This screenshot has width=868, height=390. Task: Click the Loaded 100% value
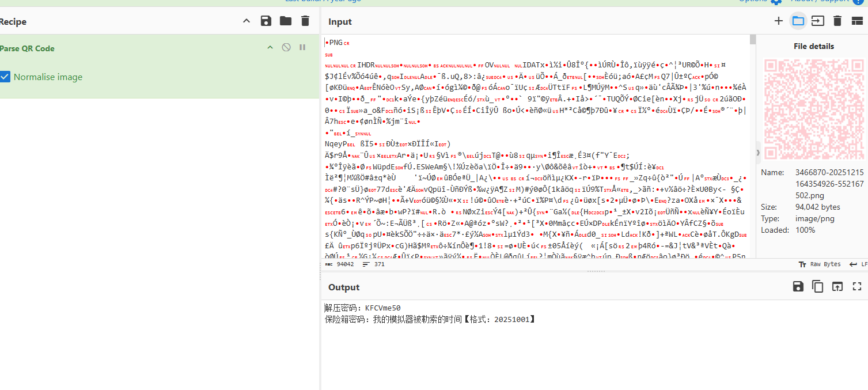(x=805, y=230)
